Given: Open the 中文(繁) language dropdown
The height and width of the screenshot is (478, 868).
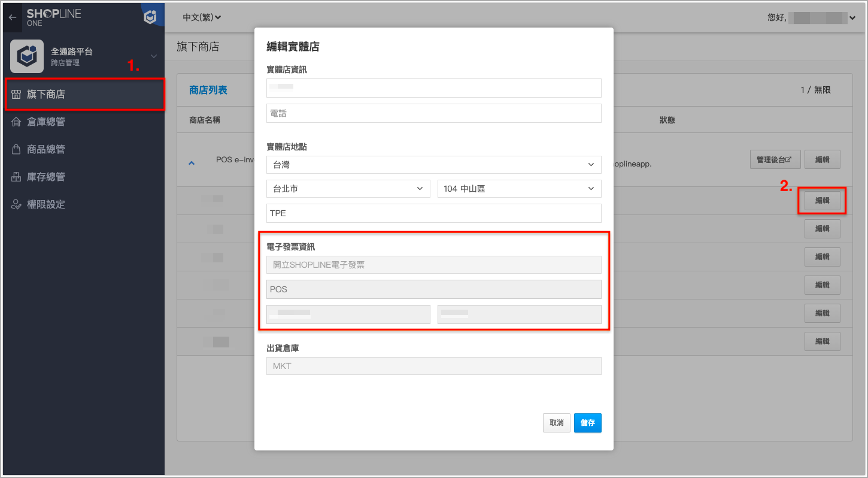Looking at the screenshot, I should [x=202, y=17].
